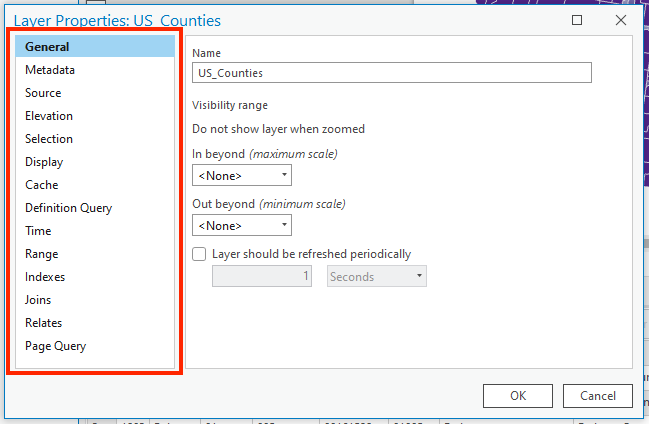Go to the Selection page
The width and height of the screenshot is (649, 424).
point(95,139)
